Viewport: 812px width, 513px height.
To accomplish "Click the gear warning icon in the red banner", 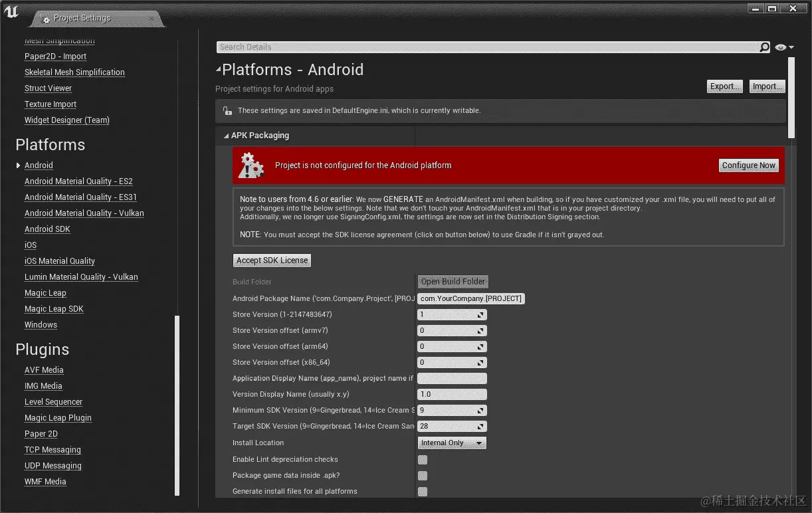I will [x=252, y=165].
